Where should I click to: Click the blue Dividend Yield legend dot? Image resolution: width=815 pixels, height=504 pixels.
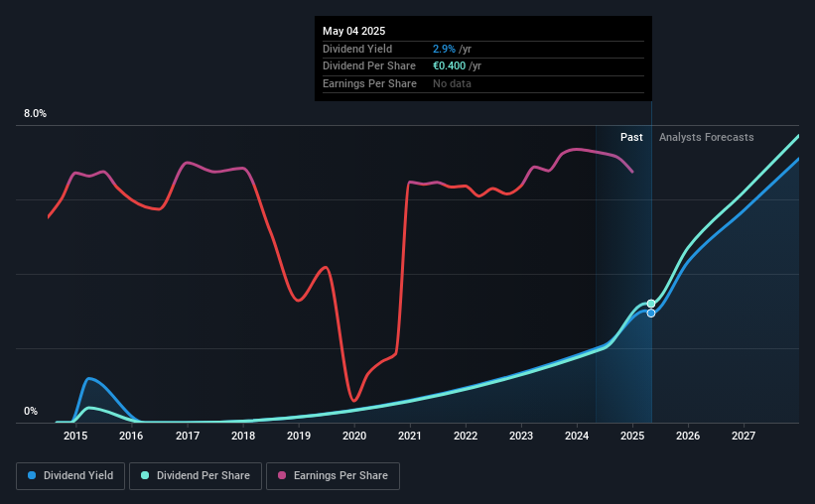point(32,475)
